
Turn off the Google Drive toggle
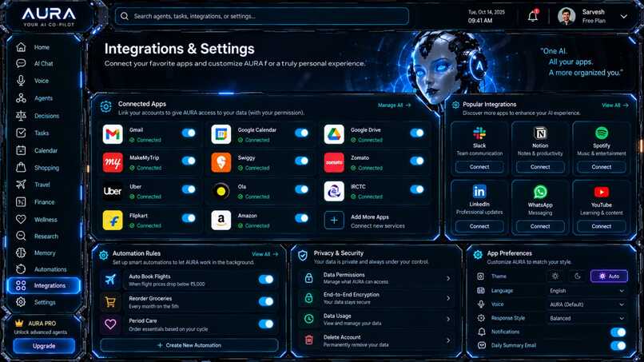[417, 133]
